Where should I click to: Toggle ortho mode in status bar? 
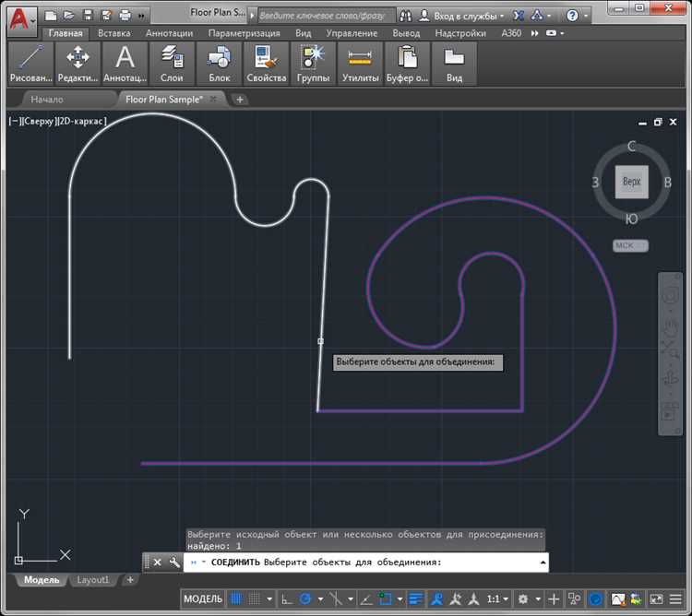pyautogui.click(x=287, y=599)
